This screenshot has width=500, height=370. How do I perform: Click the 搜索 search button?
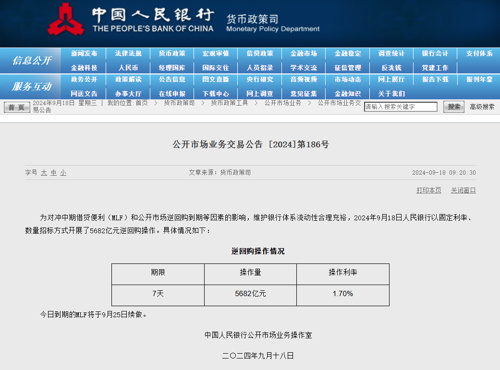point(454,107)
